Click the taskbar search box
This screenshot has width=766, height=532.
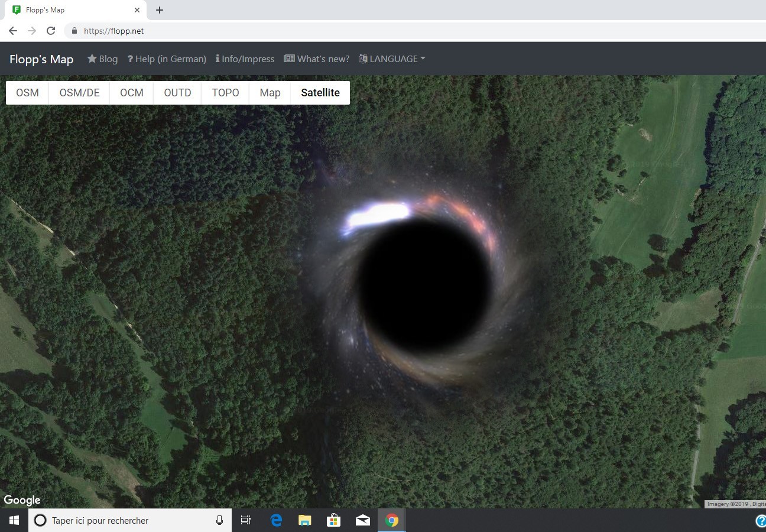[x=130, y=520]
